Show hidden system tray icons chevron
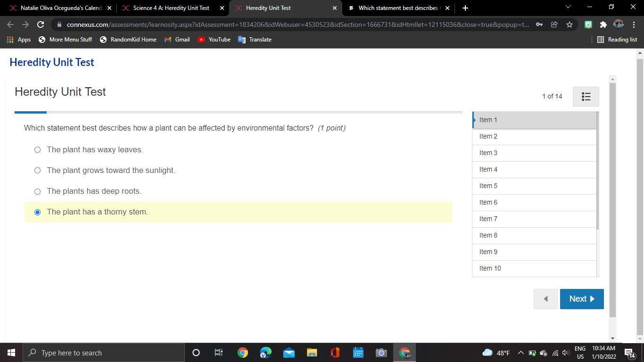The image size is (644, 362). (x=520, y=353)
